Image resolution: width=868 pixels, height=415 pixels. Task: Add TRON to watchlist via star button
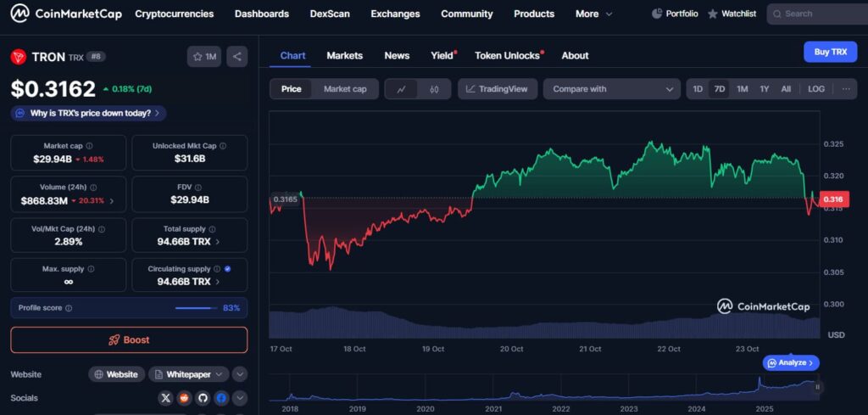pos(204,57)
